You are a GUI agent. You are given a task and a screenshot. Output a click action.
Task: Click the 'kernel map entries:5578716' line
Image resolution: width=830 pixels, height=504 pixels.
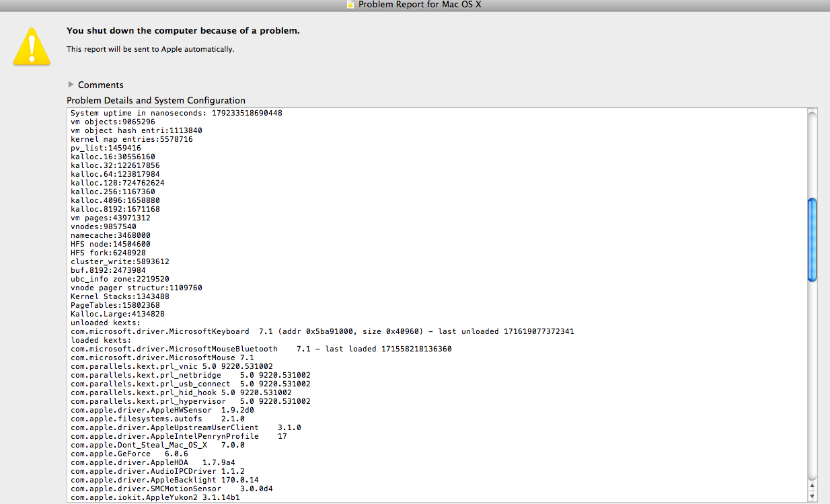pos(132,139)
